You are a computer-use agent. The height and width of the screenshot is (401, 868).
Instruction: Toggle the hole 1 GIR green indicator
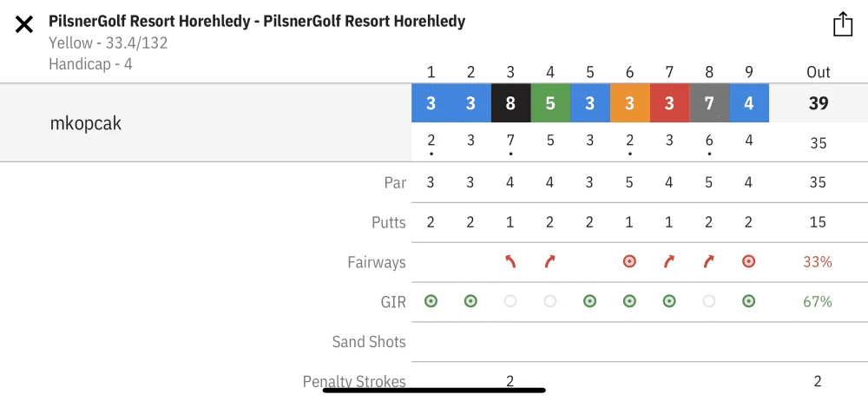[x=431, y=301]
